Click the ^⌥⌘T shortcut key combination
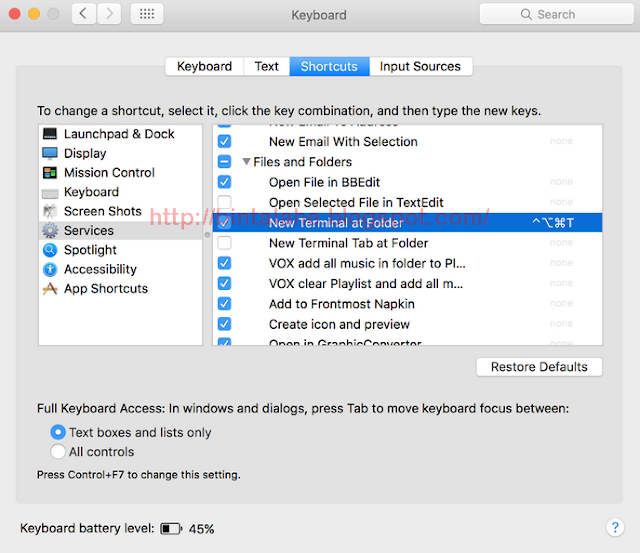640x553 pixels. pos(553,223)
